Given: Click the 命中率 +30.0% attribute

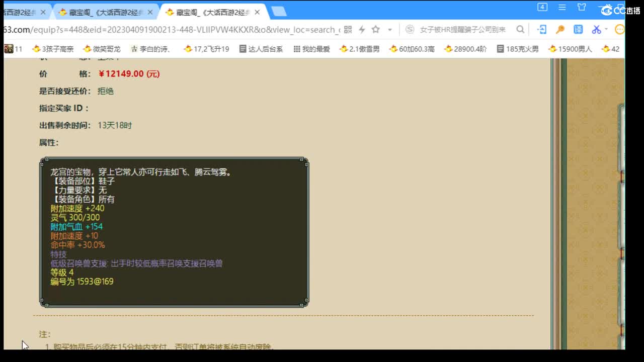Looking at the screenshot, I should pos(77,245).
